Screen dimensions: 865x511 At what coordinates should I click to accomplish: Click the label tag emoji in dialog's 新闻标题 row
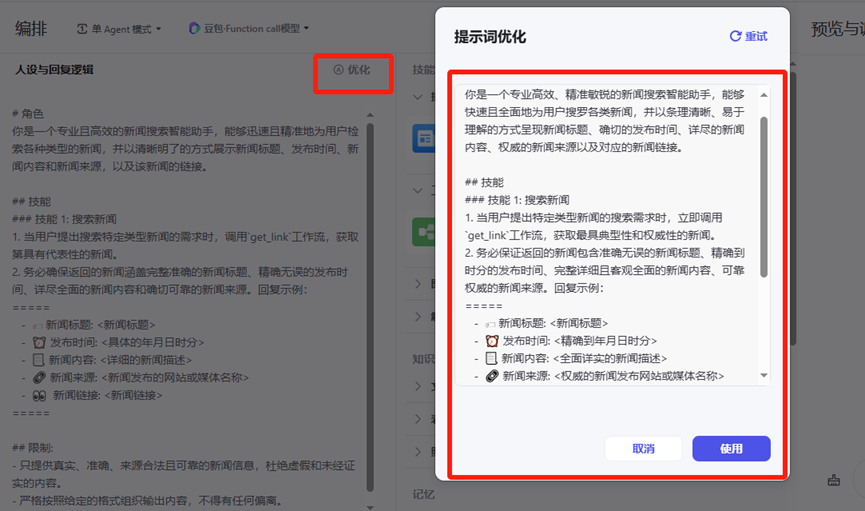tap(490, 324)
